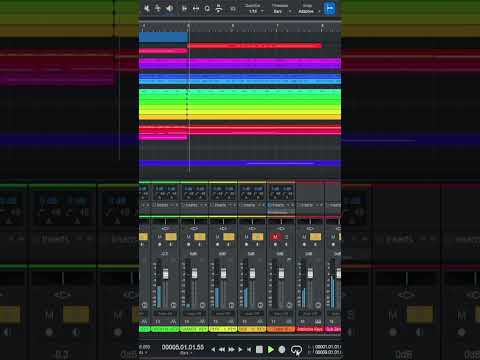Unmute the orange-labeled channel with red M
The height and width of the screenshot is (360, 480).
click(x=275, y=237)
